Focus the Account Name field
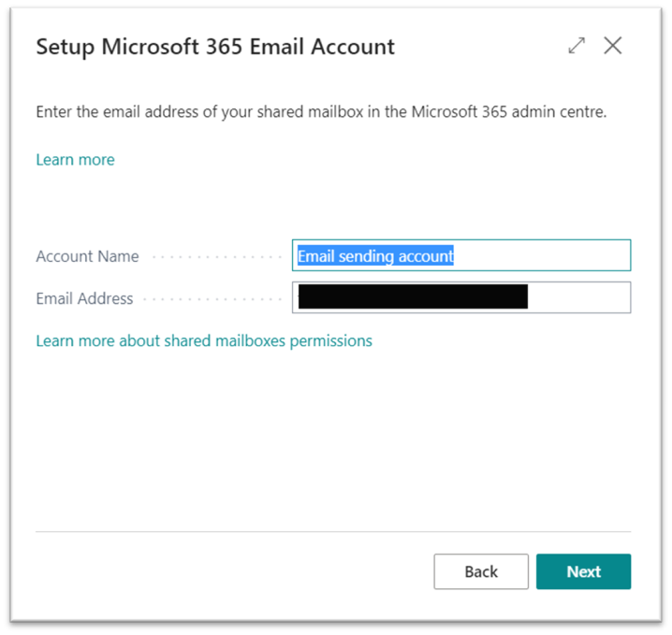The height and width of the screenshot is (635, 672). (x=461, y=255)
